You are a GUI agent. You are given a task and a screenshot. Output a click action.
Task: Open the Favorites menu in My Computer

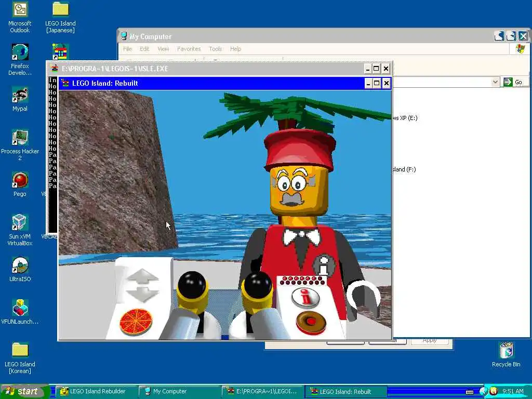point(189,49)
